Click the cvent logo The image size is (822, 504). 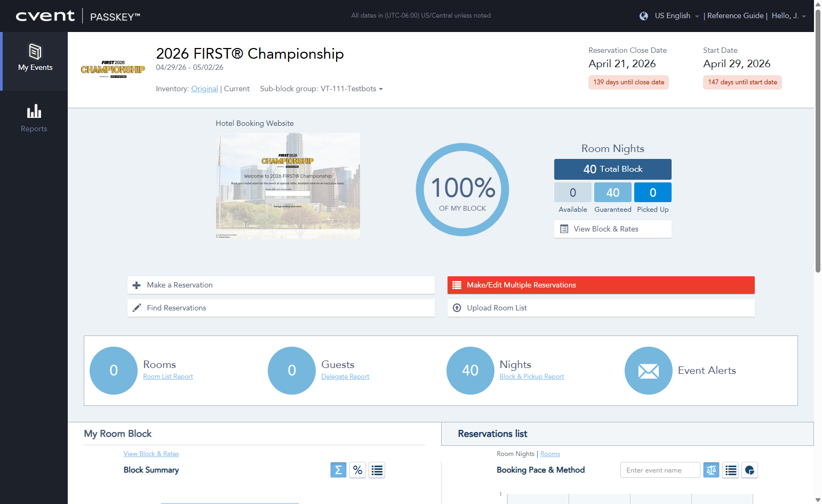[x=45, y=16]
